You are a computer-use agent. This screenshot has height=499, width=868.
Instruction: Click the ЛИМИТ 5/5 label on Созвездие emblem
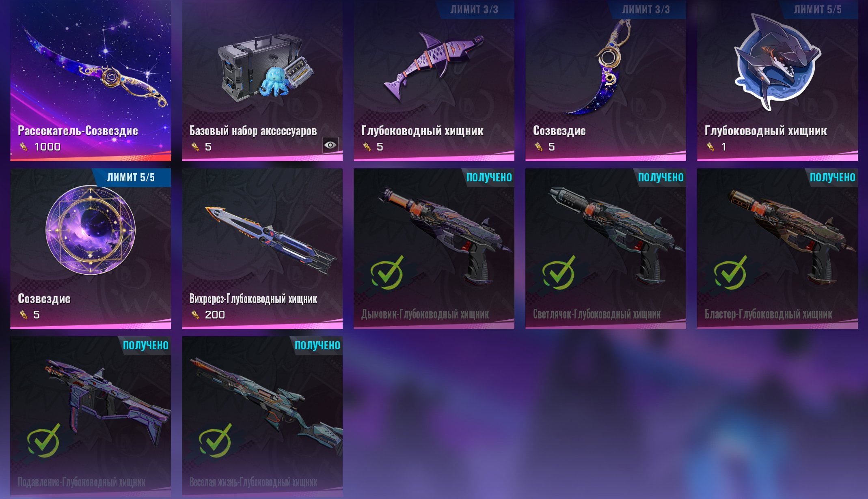131,178
